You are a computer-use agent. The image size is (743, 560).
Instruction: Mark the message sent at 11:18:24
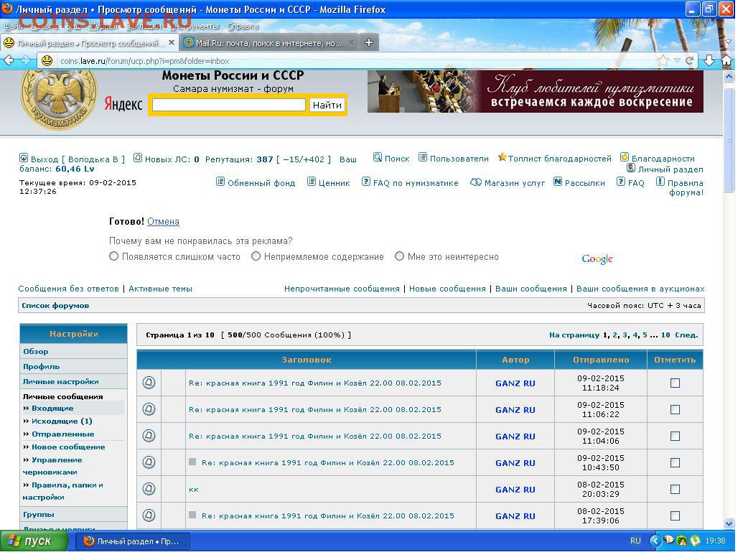pos(676,383)
